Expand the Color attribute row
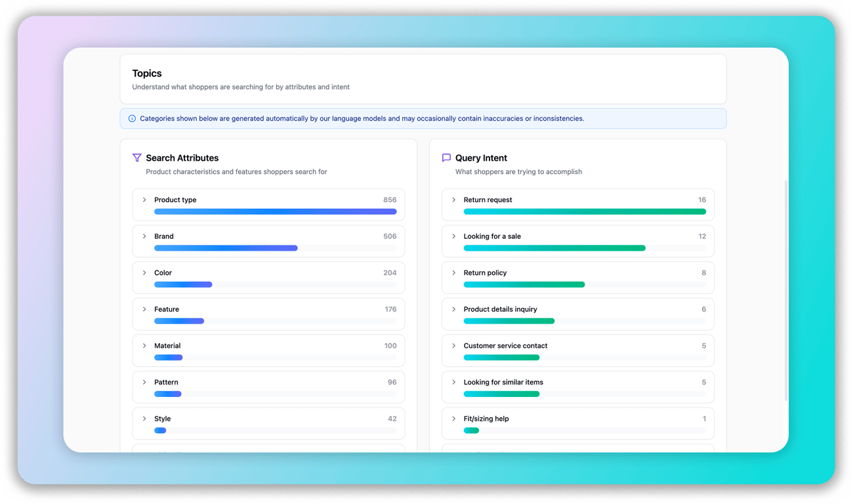Image resolution: width=853 pixels, height=504 pixels. (x=144, y=272)
